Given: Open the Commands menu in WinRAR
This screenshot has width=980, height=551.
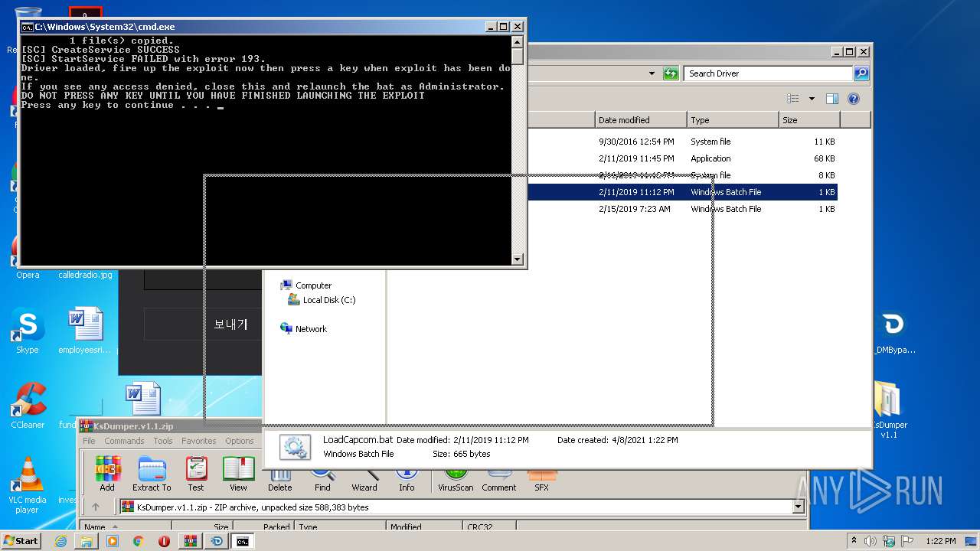Looking at the screenshot, I should 124,441.
